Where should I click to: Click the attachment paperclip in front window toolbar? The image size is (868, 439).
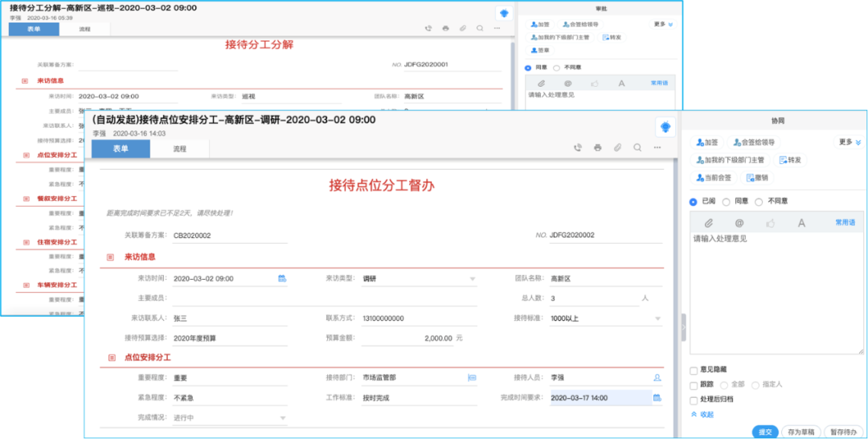click(617, 148)
